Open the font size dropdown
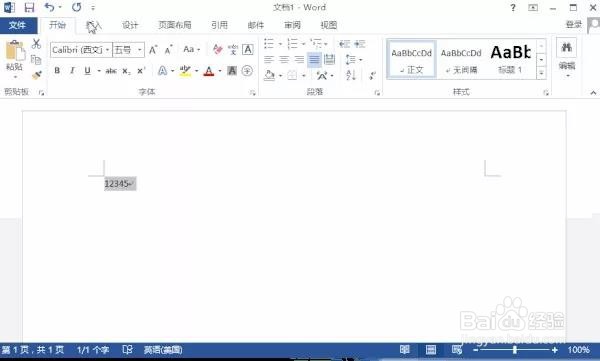The width and height of the screenshot is (600, 361). [x=140, y=50]
